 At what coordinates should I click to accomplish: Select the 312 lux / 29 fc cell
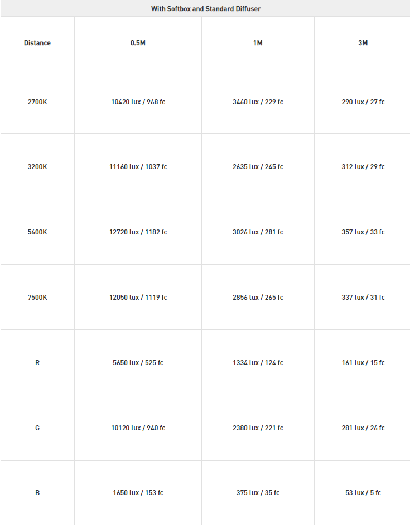click(x=363, y=167)
